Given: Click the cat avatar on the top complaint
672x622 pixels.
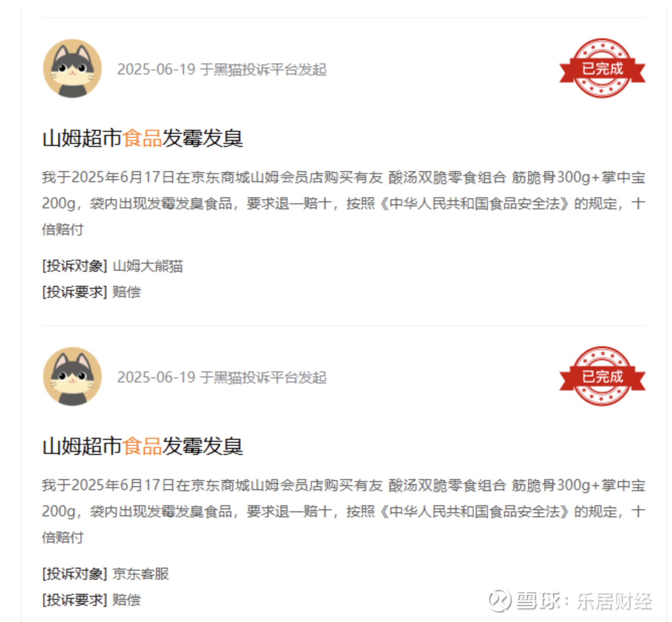Looking at the screenshot, I should coord(72,68).
